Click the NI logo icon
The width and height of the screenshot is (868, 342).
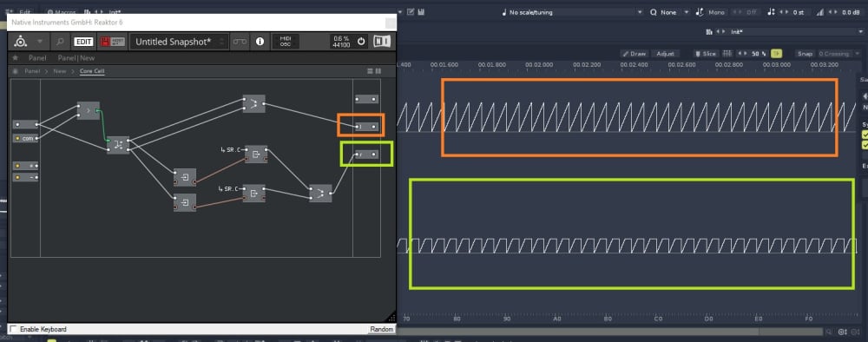(381, 42)
